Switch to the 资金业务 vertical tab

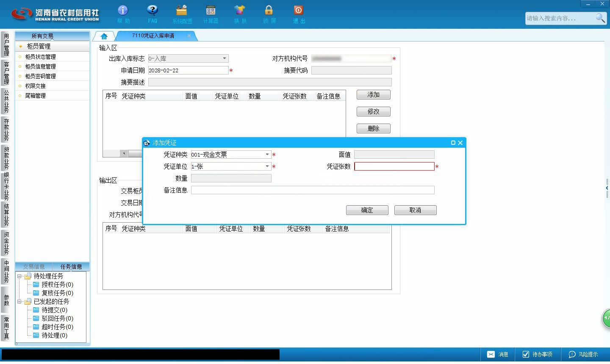click(x=6, y=243)
